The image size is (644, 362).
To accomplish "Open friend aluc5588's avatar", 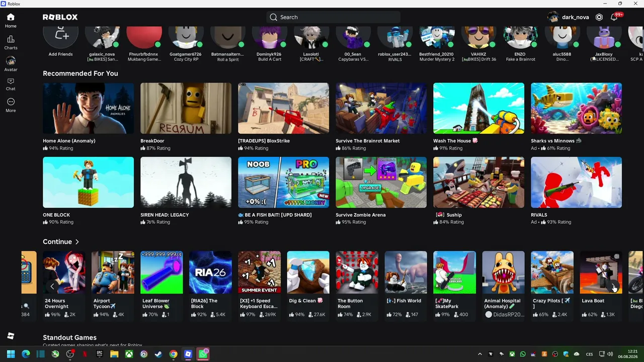I will tap(561, 38).
